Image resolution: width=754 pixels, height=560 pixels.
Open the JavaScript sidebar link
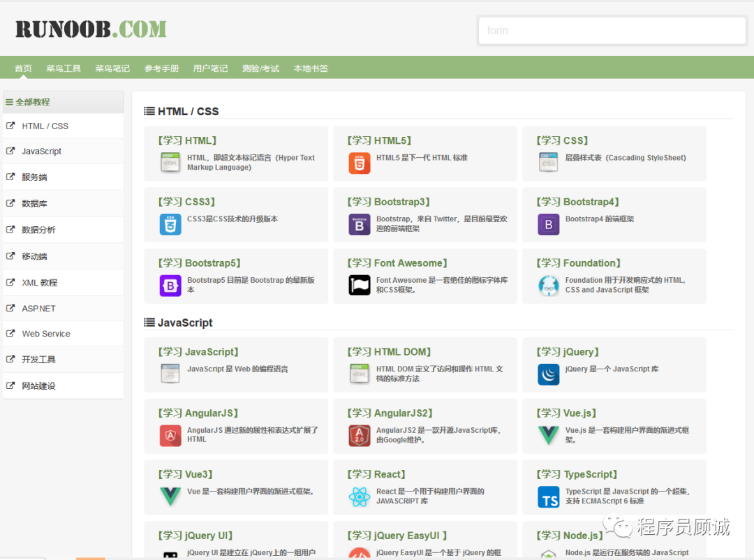click(63, 151)
